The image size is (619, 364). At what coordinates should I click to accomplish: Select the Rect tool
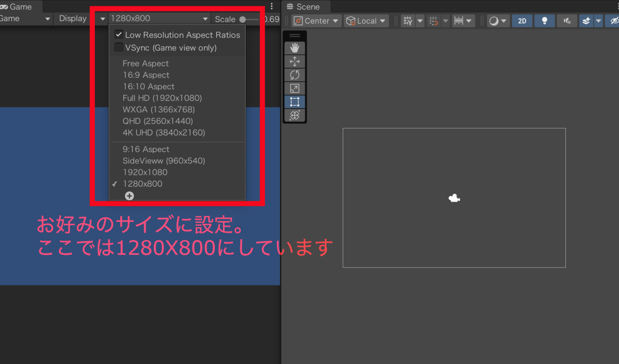click(295, 102)
